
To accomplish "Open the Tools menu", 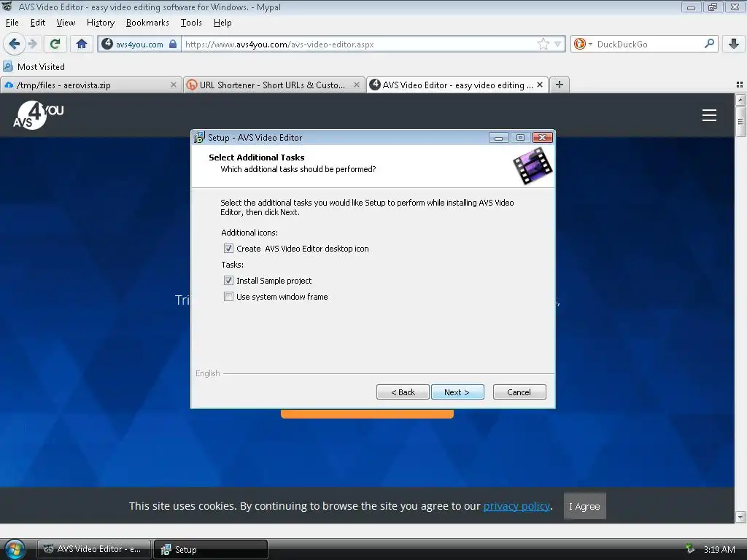I will tap(191, 23).
